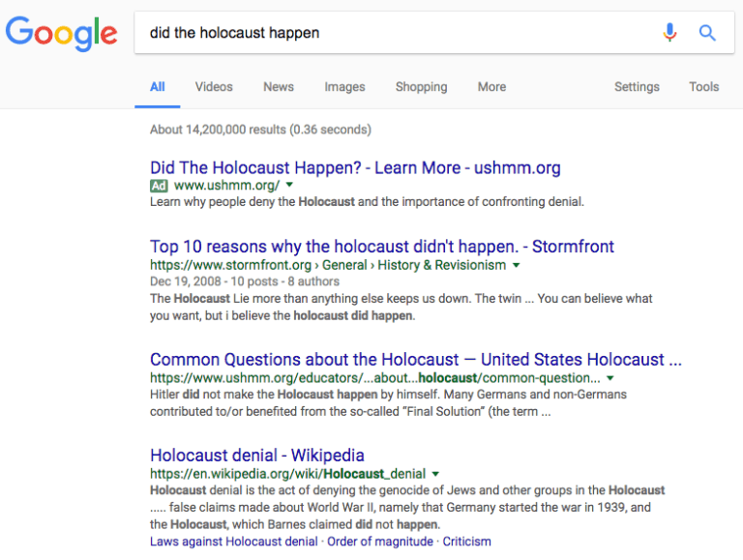Expand dropdown arrow next to www.ushmm.org/ ad

(289, 186)
